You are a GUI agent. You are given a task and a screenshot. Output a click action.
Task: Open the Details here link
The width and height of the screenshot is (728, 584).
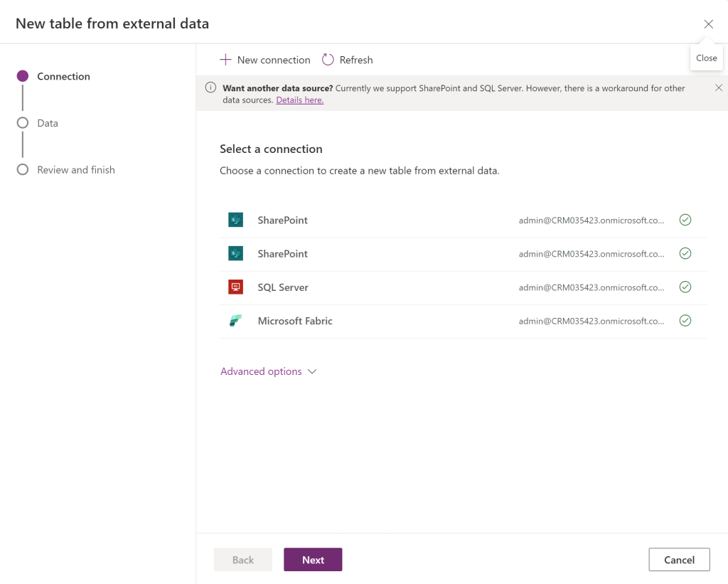(x=299, y=100)
